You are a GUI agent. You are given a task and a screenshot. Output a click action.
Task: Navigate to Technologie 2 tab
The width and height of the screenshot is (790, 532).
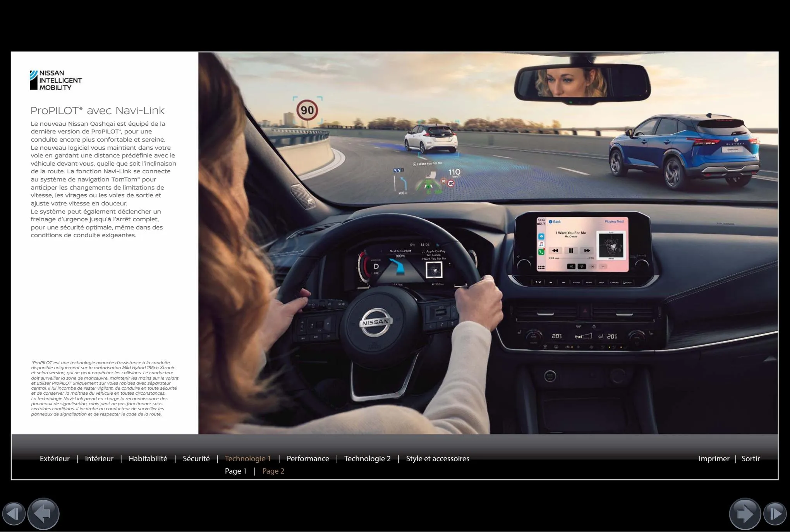click(x=366, y=458)
